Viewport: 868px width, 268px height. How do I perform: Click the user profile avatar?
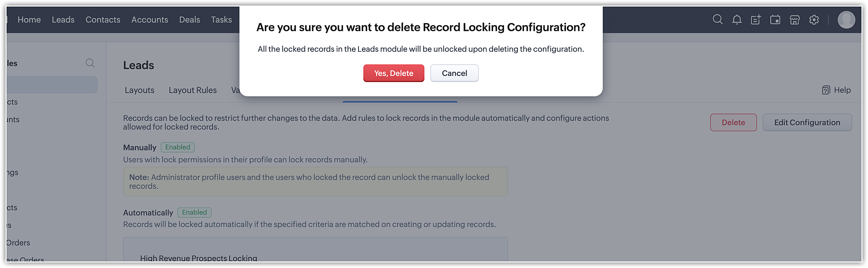click(846, 20)
